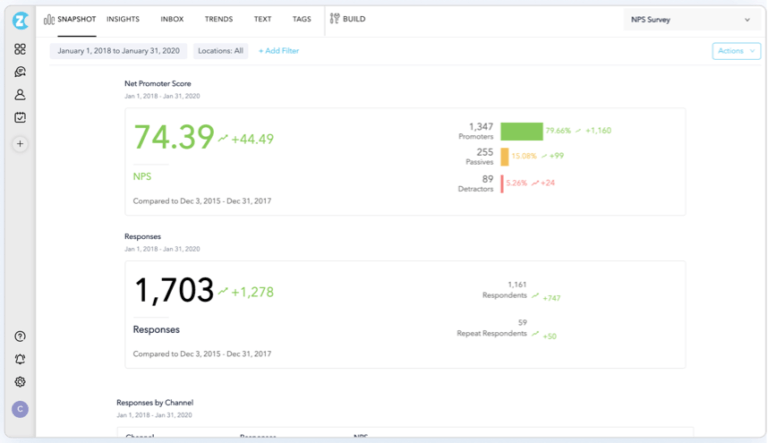Open the contacts person icon in sidebar
This screenshot has height=443, width=768.
[20, 95]
